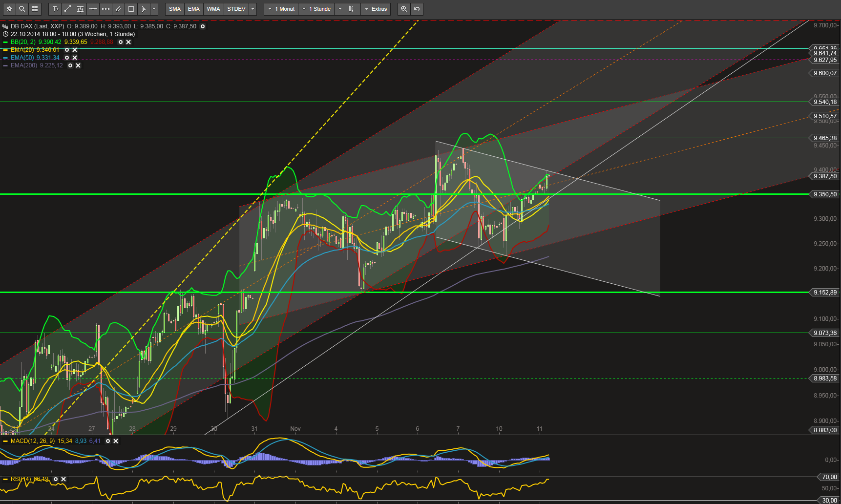The image size is (841, 504).
Task: Click the 9.073,36 price level label
Action: 825,333
